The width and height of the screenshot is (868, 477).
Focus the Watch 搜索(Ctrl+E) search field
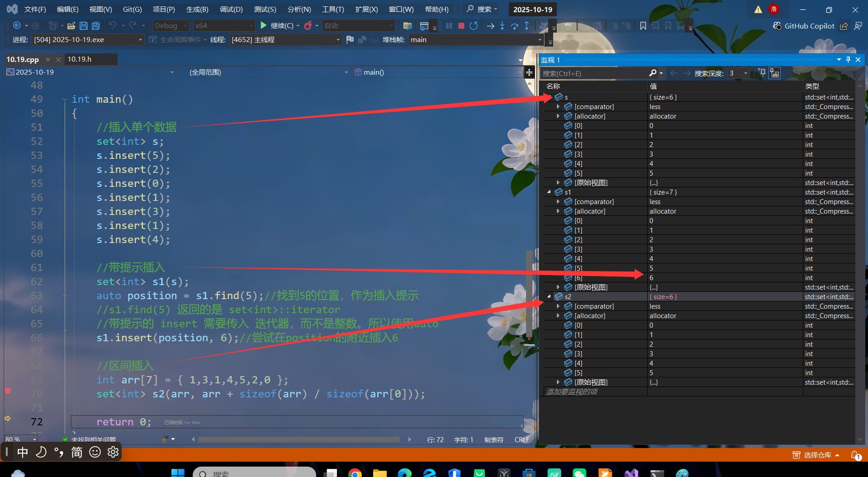click(594, 73)
